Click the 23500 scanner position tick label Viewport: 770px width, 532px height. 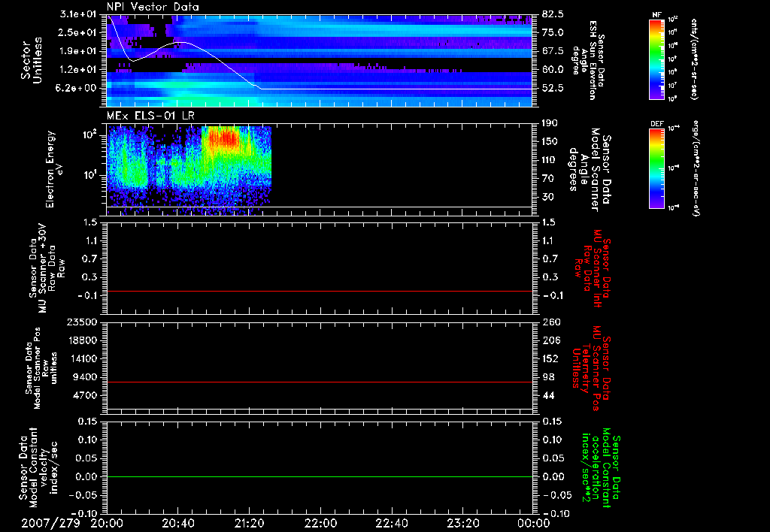(x=83, y=322)
